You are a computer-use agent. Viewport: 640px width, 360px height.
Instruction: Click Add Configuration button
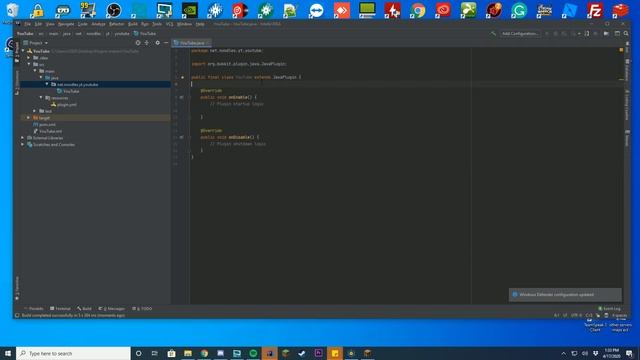point(520,33)
